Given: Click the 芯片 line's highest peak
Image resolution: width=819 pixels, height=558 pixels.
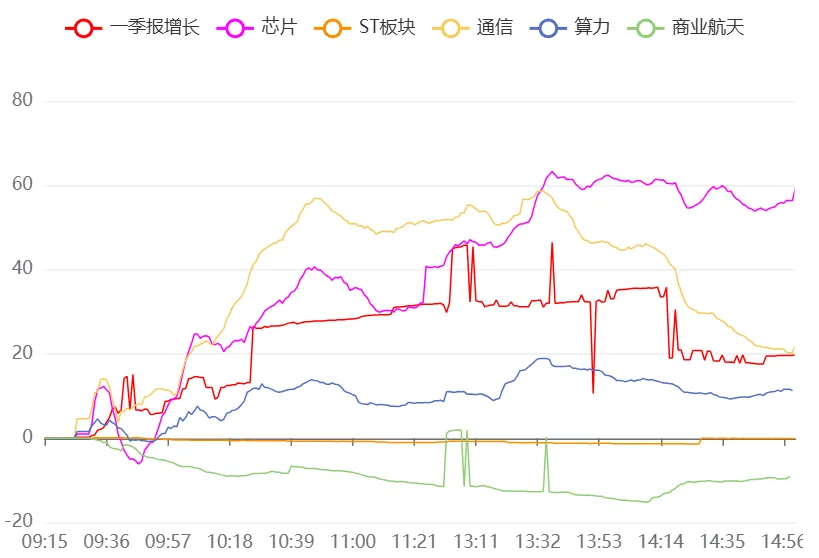Looking at the screenshot, I should click(x=552, y=172).
